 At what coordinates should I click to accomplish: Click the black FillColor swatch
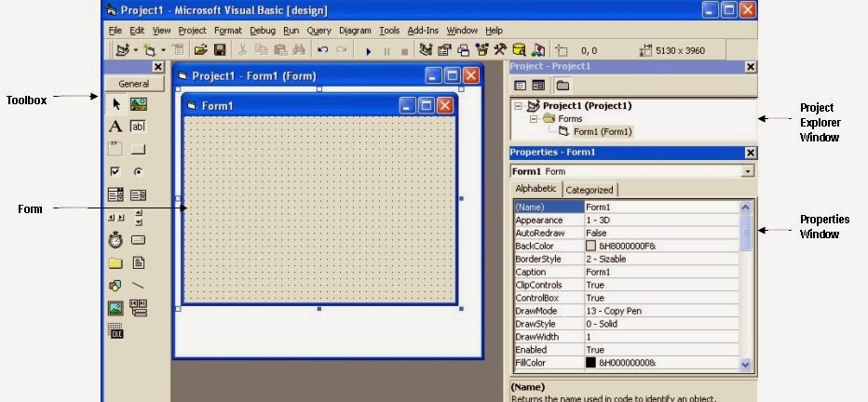pyautogui.click(x=590, y=363)
